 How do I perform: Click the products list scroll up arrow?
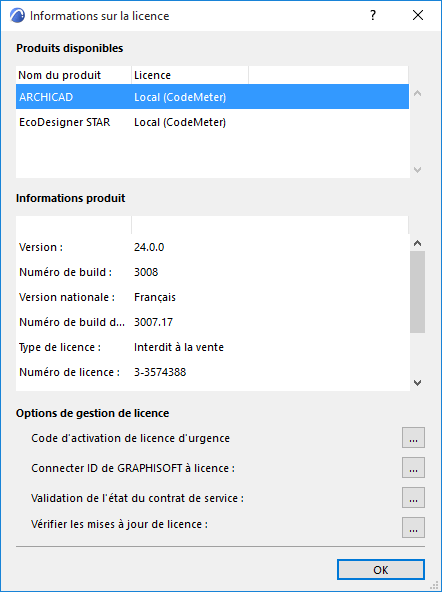pyautogui.click(x=417, y=93)
